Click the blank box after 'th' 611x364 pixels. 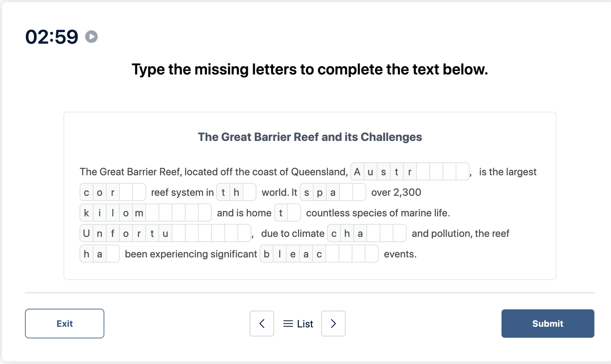click(249, 193)
